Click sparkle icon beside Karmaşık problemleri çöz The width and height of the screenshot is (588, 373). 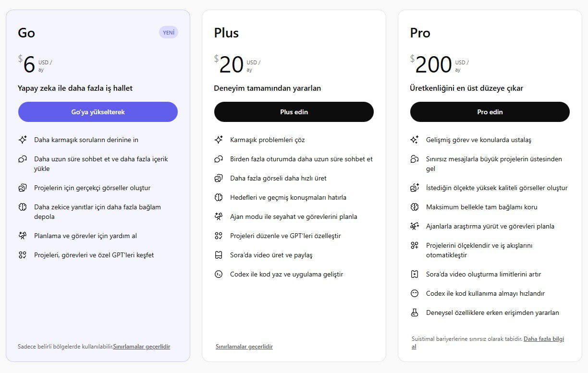(x=219, y=140)
